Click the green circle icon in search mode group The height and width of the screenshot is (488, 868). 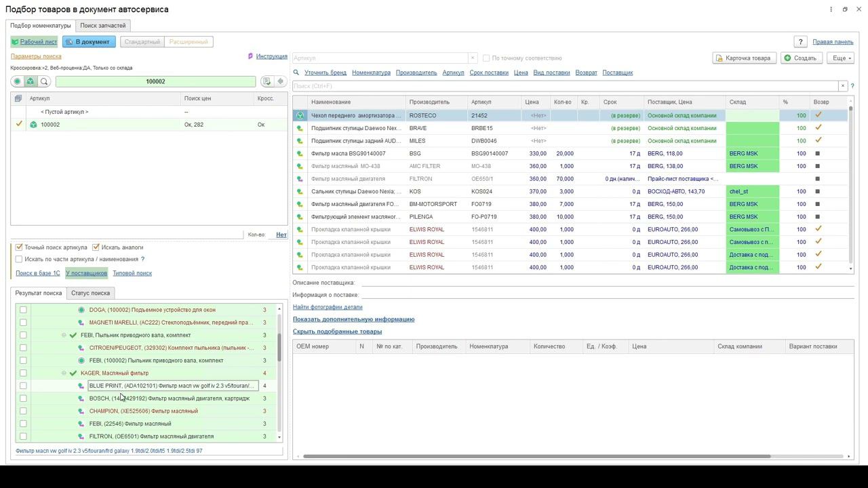(x=18, y=81)
